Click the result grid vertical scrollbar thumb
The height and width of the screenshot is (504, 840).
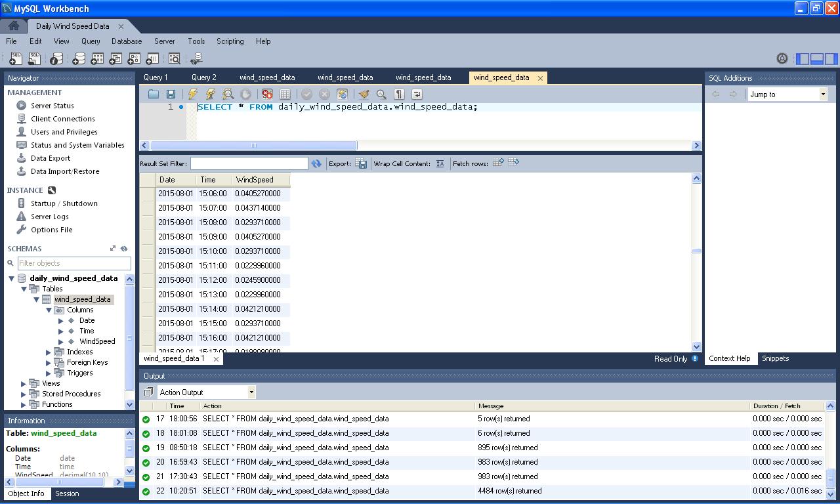point(696,251)
